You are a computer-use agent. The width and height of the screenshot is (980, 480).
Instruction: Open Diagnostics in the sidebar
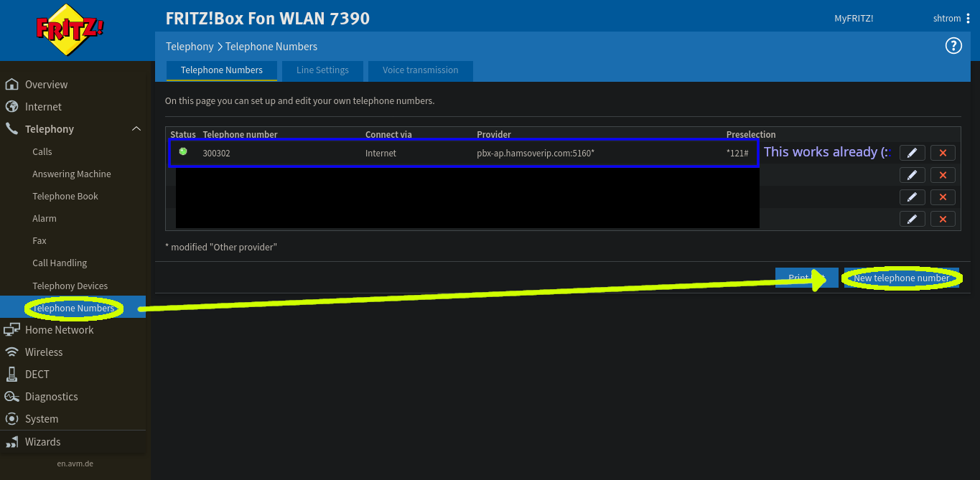(51, 397)
